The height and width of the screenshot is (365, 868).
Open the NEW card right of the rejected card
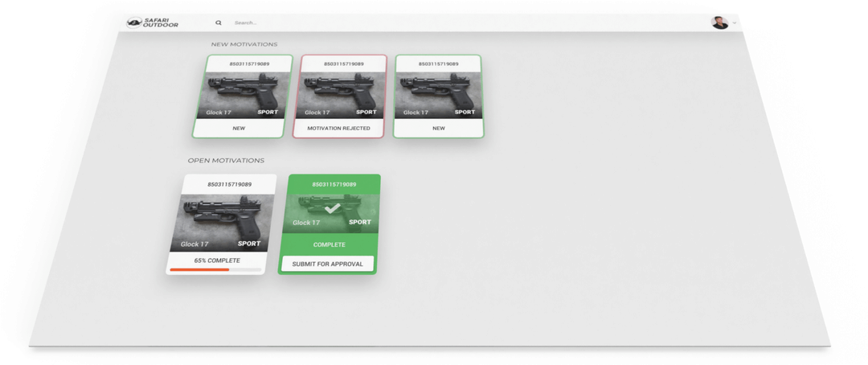point(439,96)
